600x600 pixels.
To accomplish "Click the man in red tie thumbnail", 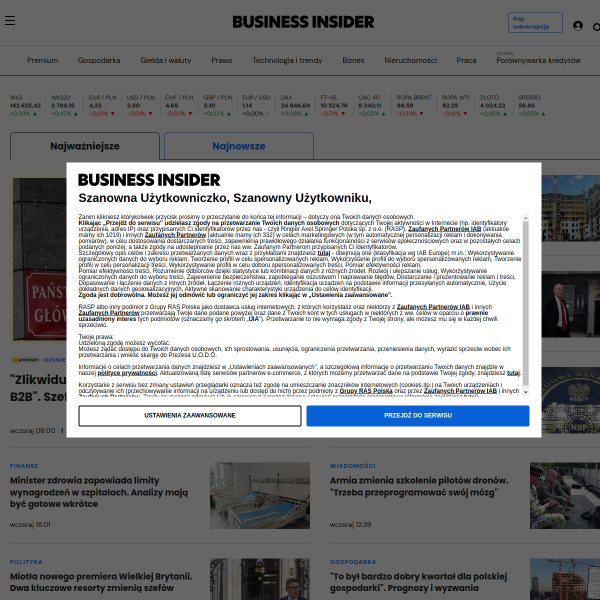I will coord(571,304).
